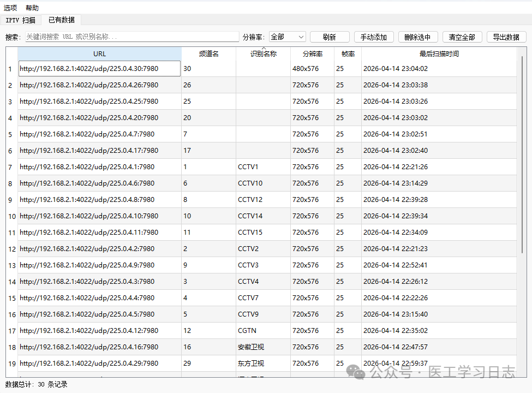
Task: Click the 频道名 column header
Action: tap(208, 54)
